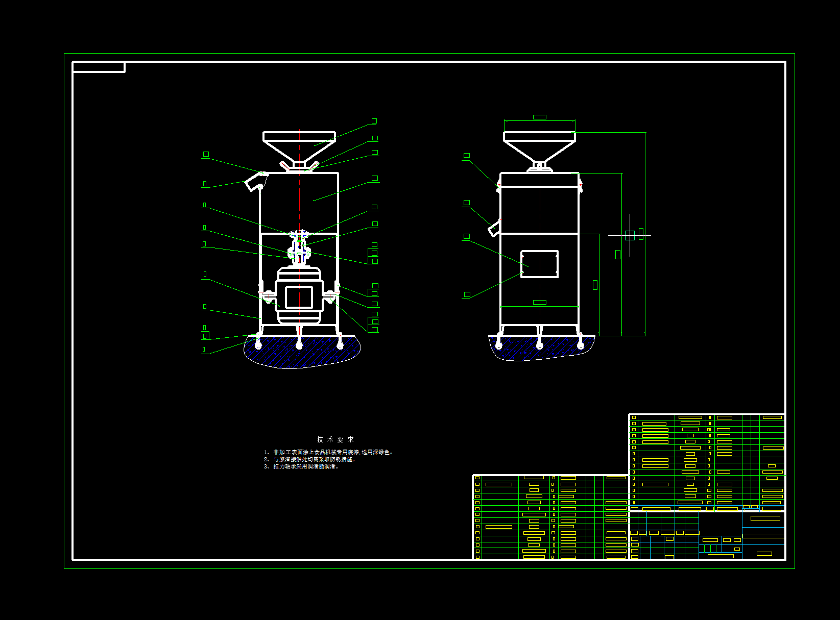Select note '2、与浆渣接触处均需采取防锈措施。'

coord(310,459)
